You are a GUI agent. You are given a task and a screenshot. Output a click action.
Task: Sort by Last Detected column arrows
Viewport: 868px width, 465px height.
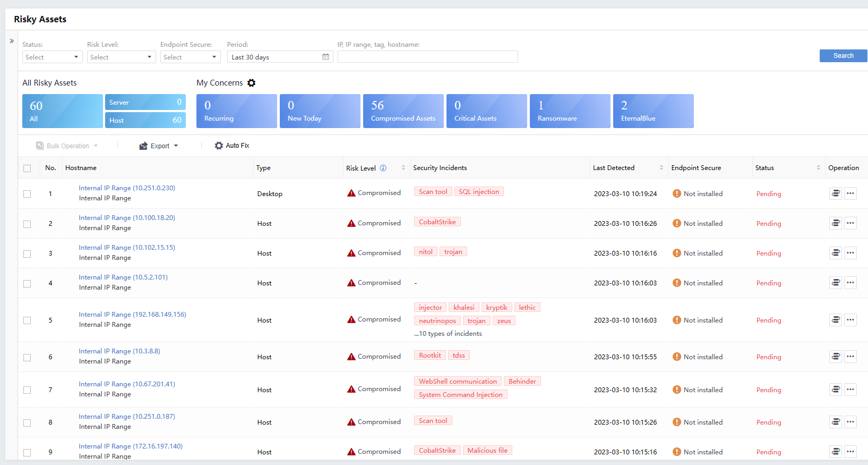[x=661, y=168]
